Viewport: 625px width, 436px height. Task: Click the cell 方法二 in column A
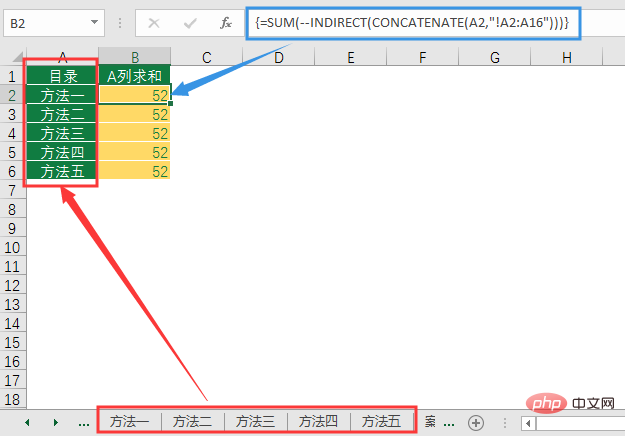click(x=62, y=114)
